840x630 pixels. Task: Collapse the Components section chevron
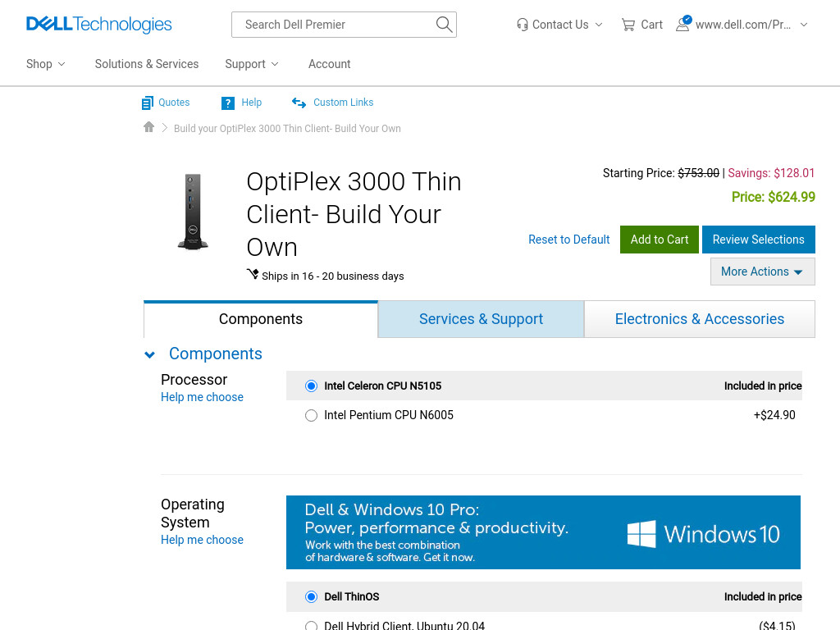pyautogui.click(x=150, y=354)
